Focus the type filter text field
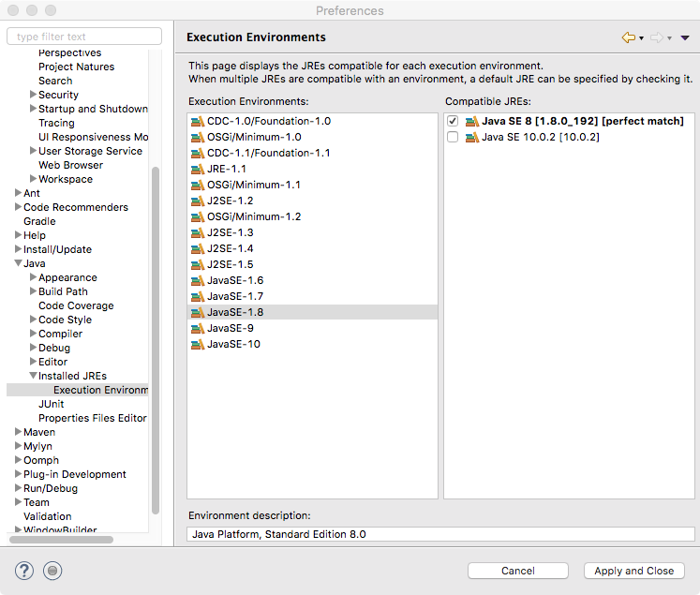The width and height of the screenshot is (700, 595). [82, 37]
